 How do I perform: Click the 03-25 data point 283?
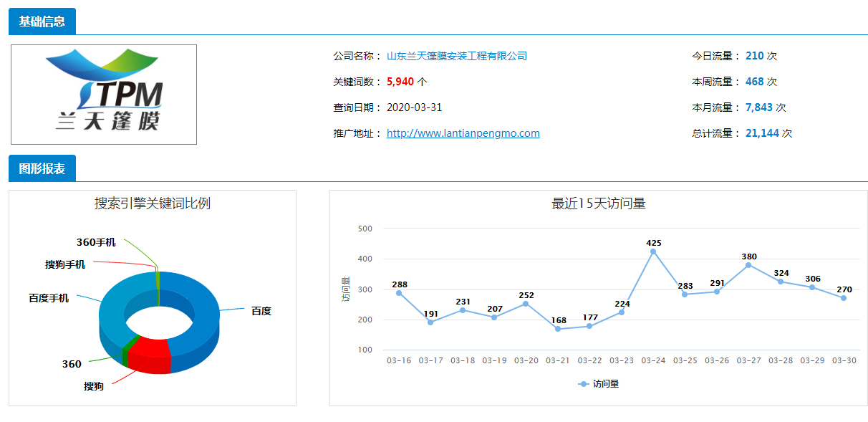685,294
